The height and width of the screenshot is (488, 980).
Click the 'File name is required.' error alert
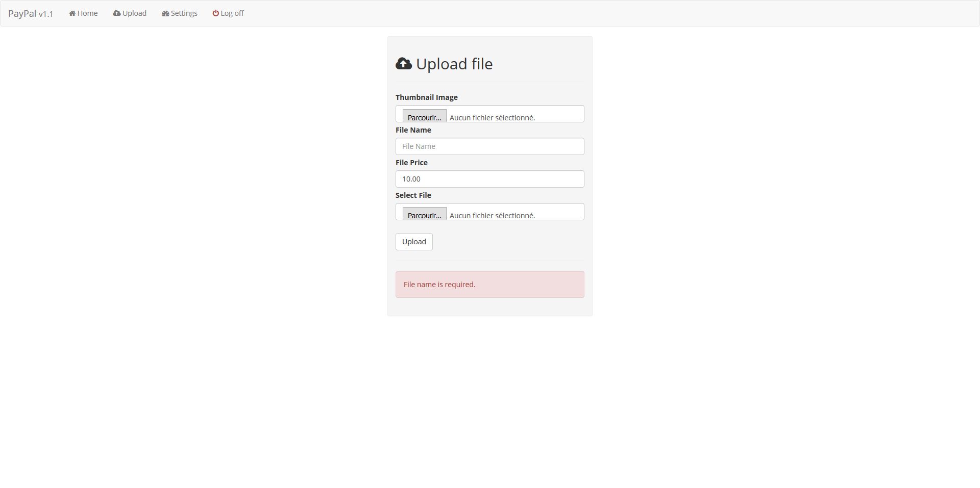click(x=489, y=285)
